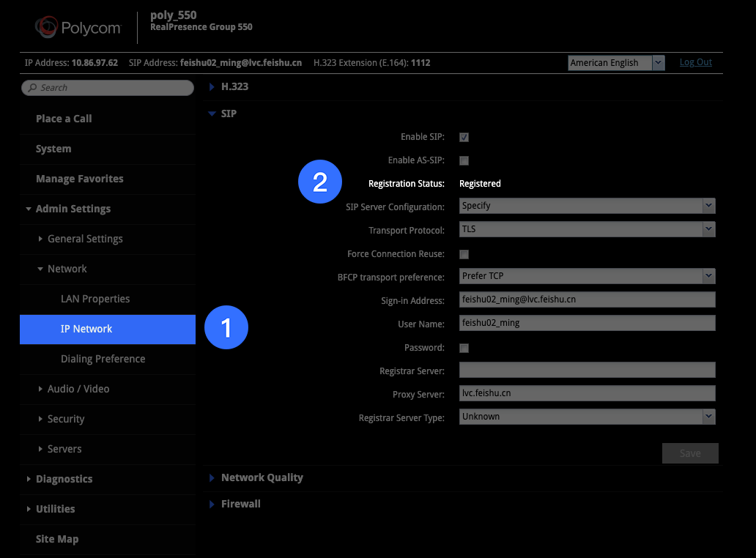Click blue step marker number 2
Image resolution: width=756 pixels, height=558 pixels.
coord(320,182)
